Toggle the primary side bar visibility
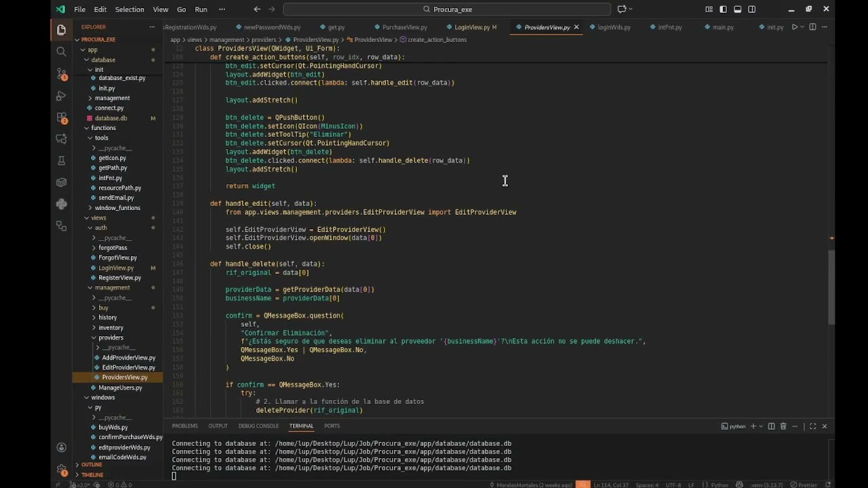The height and width of the screenshot is (488, 868). [x=723, y=9]
